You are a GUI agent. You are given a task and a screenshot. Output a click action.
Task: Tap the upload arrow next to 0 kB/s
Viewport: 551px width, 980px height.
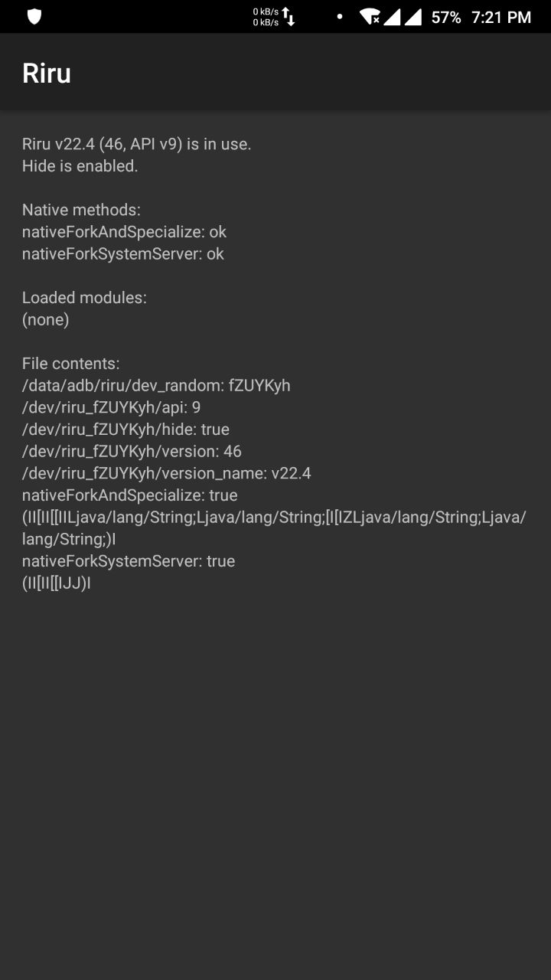(x=284, y=10)
